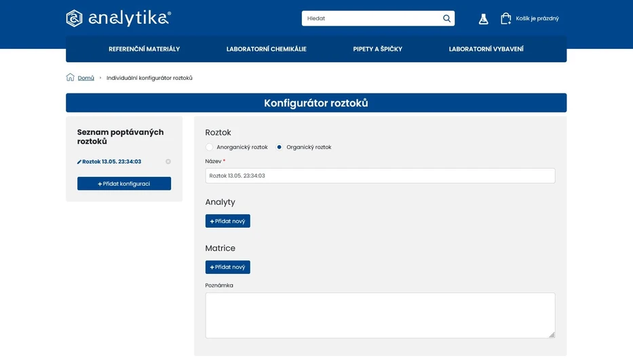Click the 'Individuální konfigurátor roztoků' breadcrumb text
Image resolution: width=633 pixels, height=364 pixels.
(x=149, y=78)
